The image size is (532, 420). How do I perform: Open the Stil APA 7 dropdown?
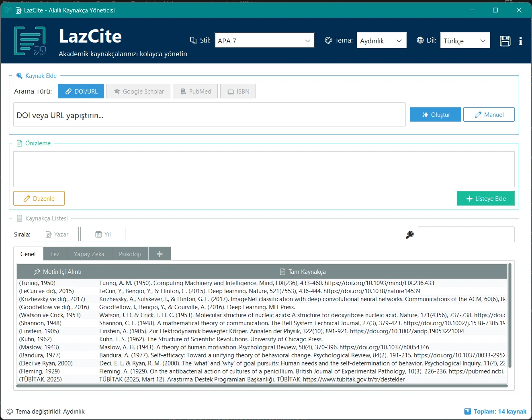[x=264, y=41]
